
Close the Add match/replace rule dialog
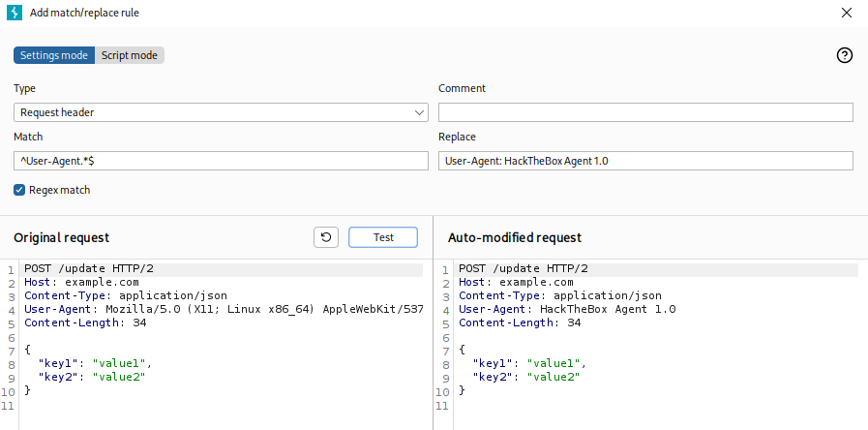[846, 13]
